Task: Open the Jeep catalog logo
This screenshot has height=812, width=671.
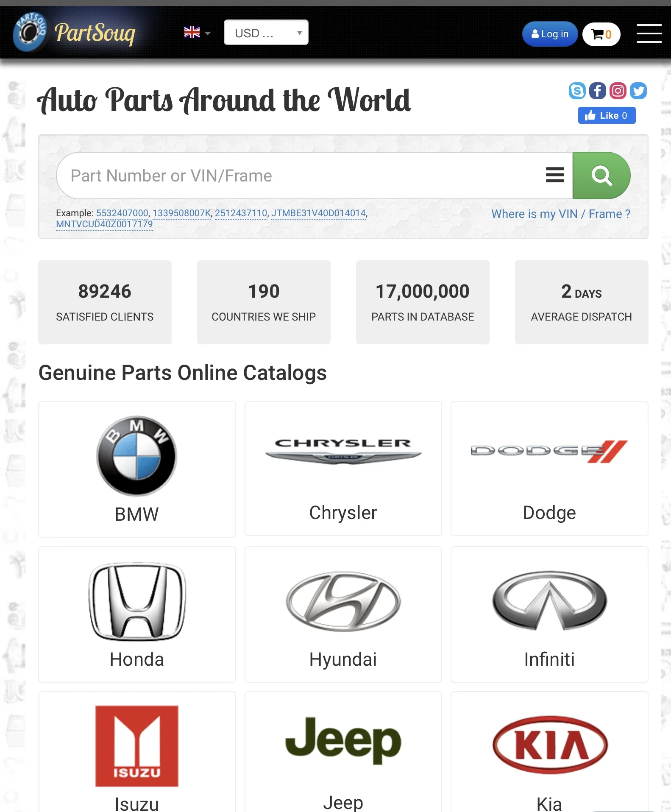Action: pyautogui.click(x=343, y=740)
